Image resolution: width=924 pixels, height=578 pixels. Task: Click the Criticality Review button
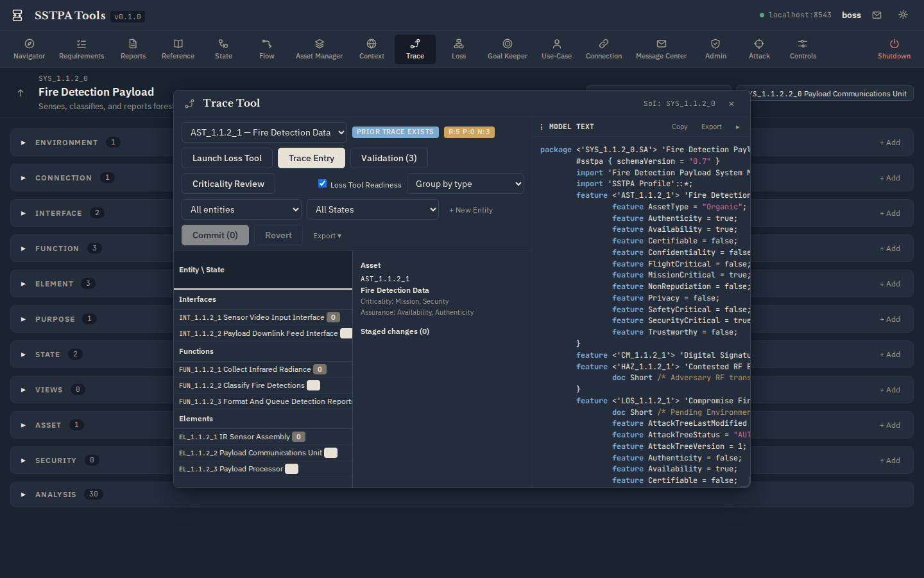228,184
